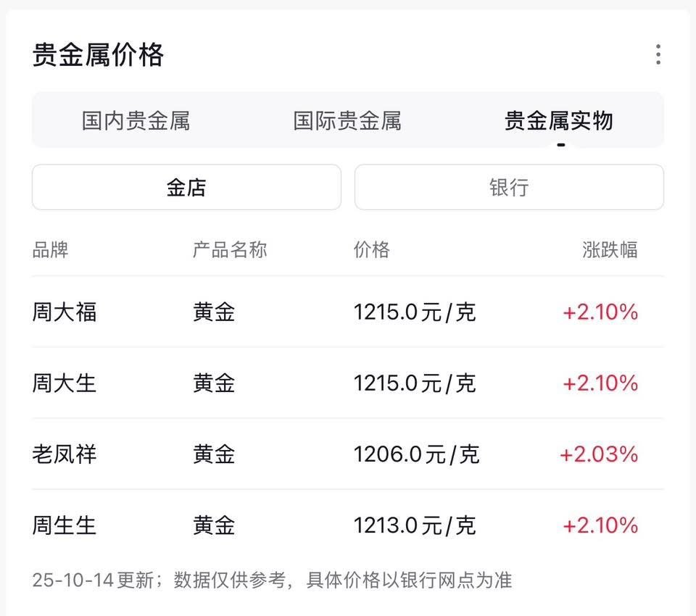Switch to the 国际贵金属 tab
696x616 pixels.
[x=347, y=120]
